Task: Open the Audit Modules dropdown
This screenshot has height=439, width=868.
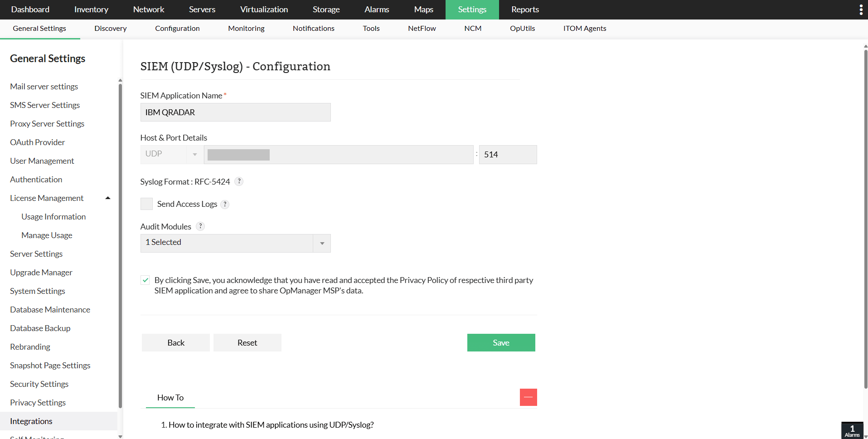Action: pos(235,243)
